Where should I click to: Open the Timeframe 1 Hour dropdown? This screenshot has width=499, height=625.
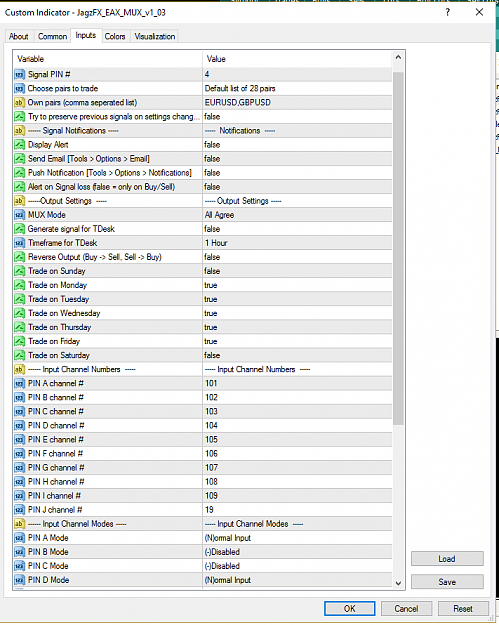pos(297,243)
